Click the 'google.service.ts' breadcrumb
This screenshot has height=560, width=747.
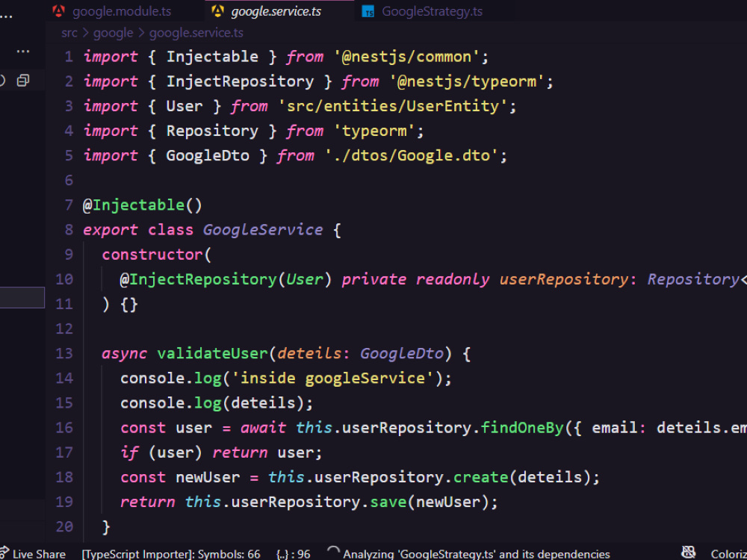point(196,33)
